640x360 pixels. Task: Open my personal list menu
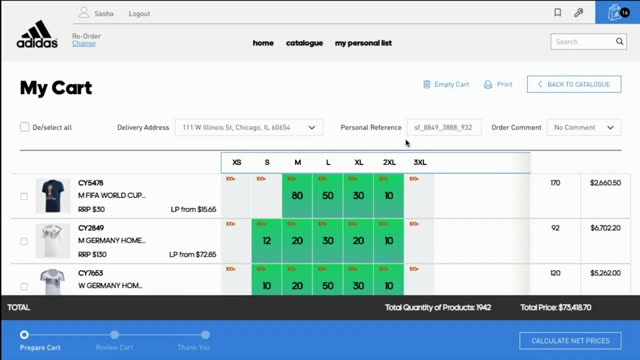point(363,43)
